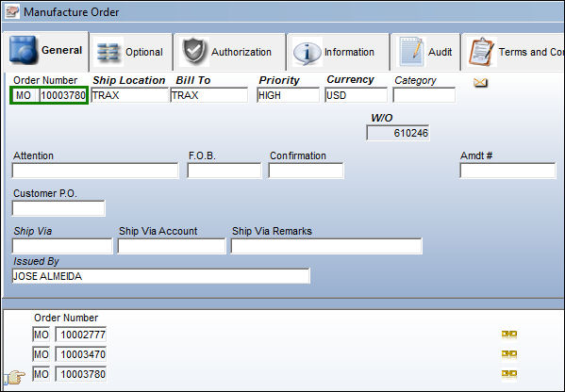Click the Bill To field

(209, 95)
